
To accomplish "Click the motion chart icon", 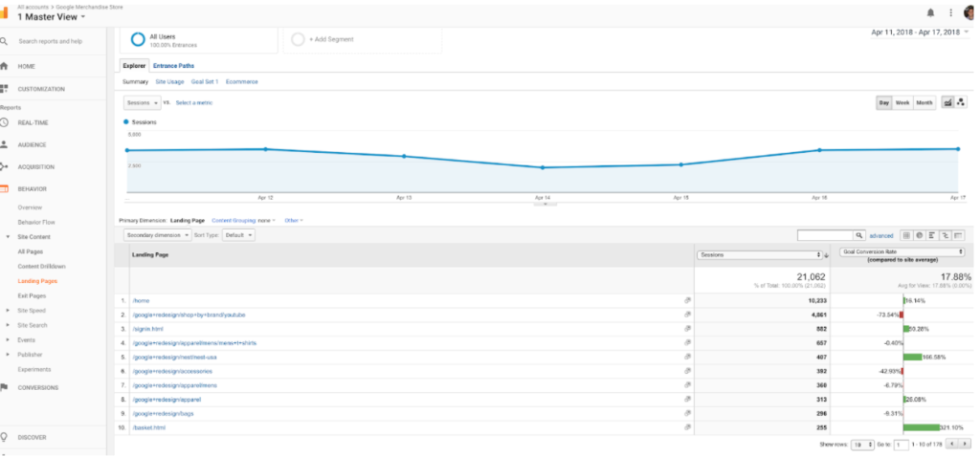I will (960, 102).
